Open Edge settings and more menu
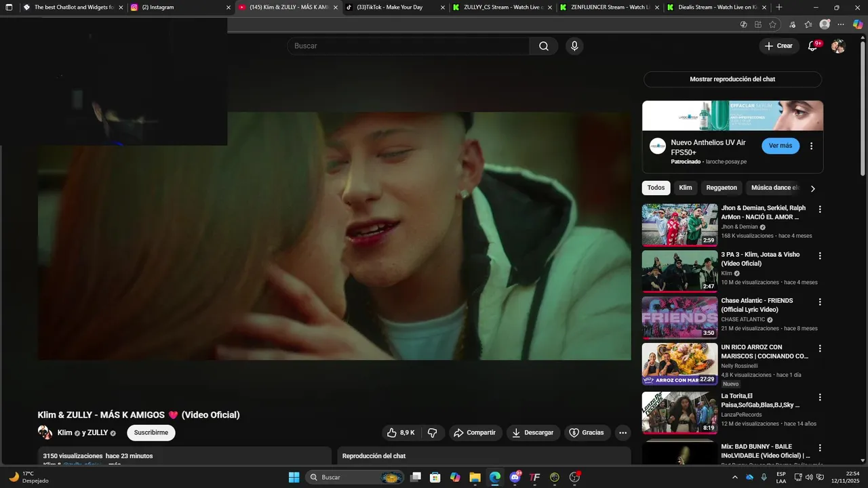This screenshot has height=488, width=868. tap(841, 24)
